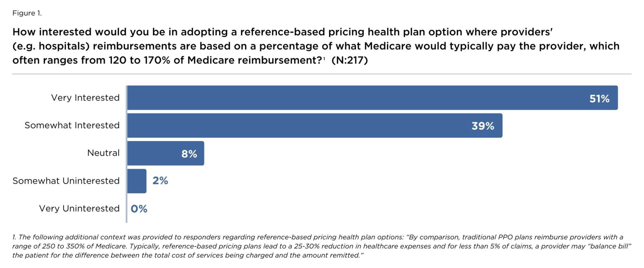Screen dimensions: 644x268
Task: Click the horizontal divider line under title
Action: pyautogui.click(x=321, y=74)
